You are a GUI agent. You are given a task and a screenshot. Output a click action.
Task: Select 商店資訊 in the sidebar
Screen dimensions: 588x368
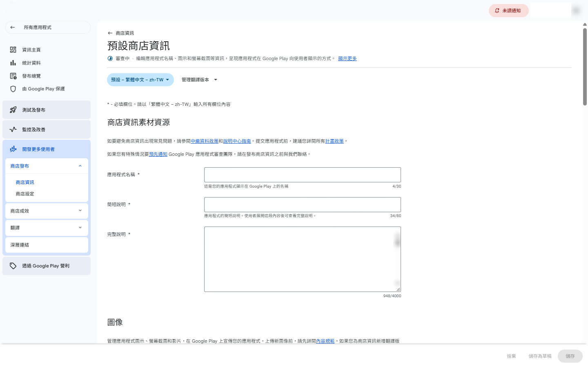(x=25, y=182)
